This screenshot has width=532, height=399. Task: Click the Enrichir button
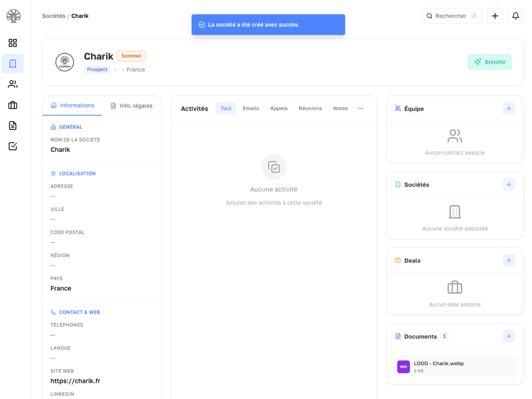coord(489,62)
